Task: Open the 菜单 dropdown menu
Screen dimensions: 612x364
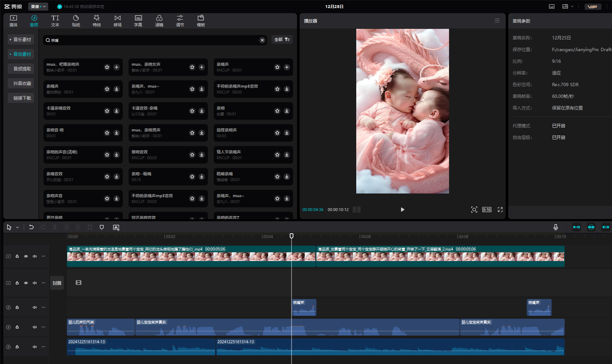Action: point(38,7)
